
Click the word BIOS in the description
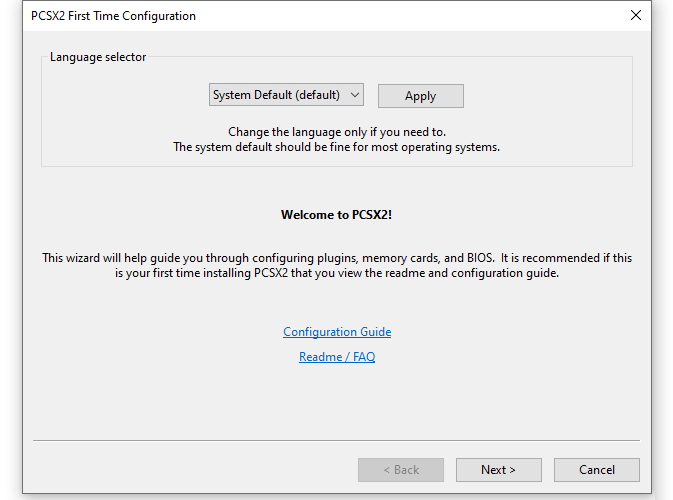(480, 258)
